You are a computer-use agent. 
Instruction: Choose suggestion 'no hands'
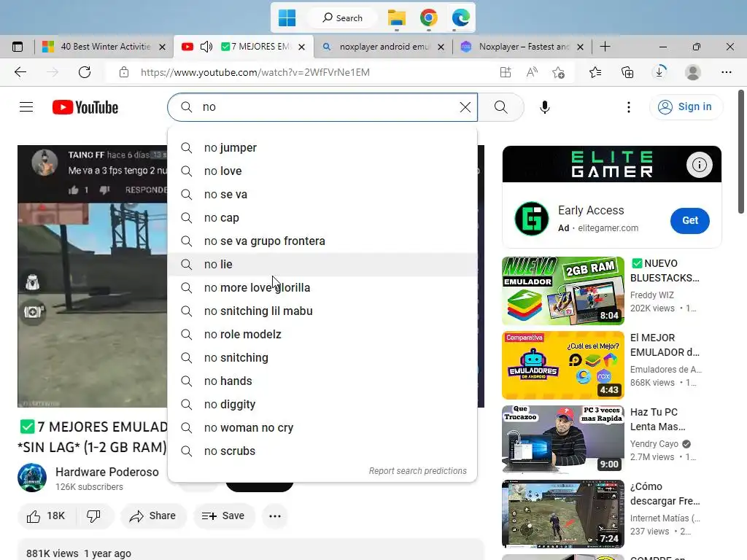tap(322, 381)
